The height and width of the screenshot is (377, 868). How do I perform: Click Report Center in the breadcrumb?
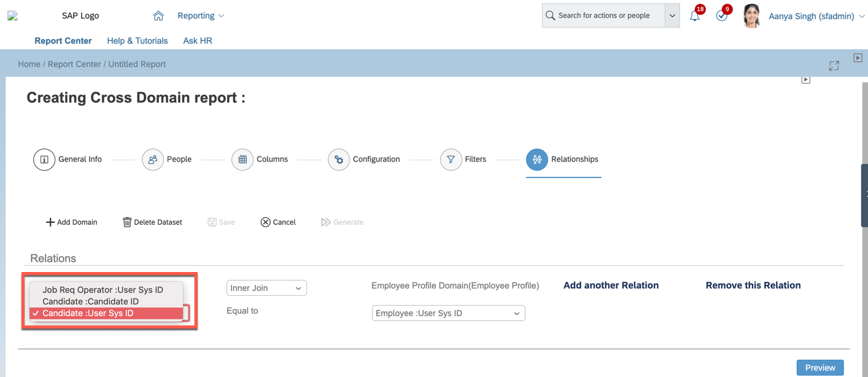[x=74, y=64]
